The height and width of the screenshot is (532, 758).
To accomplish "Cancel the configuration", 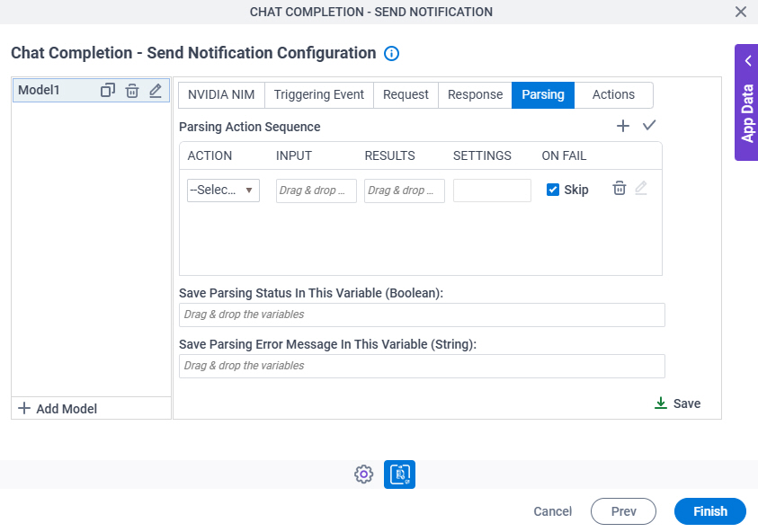I will coord(553,511).
